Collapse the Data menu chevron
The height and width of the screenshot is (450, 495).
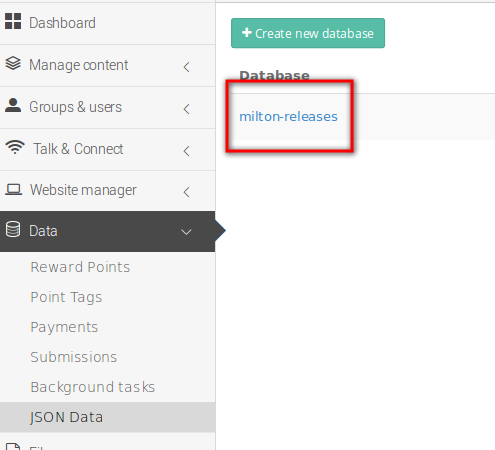point(186,232)
